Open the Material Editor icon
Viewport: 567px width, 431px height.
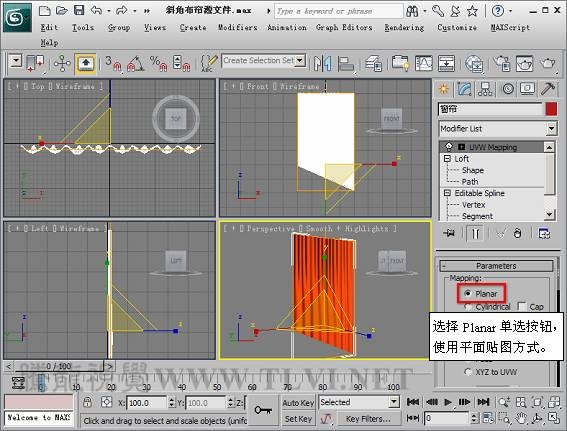point(474,64)
